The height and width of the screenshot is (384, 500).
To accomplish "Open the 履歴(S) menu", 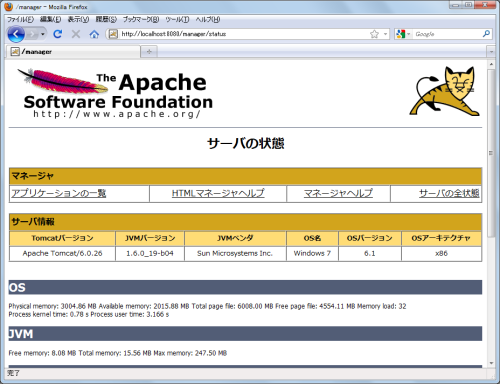I will tap(106, 19).
